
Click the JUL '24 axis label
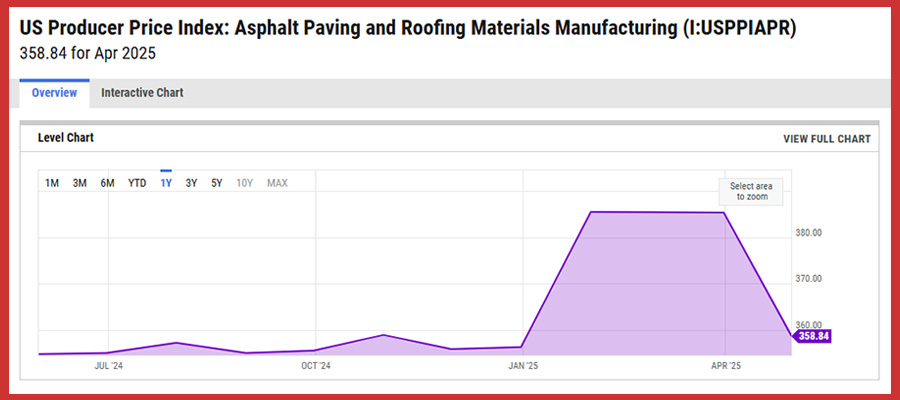tap(109, 366)
